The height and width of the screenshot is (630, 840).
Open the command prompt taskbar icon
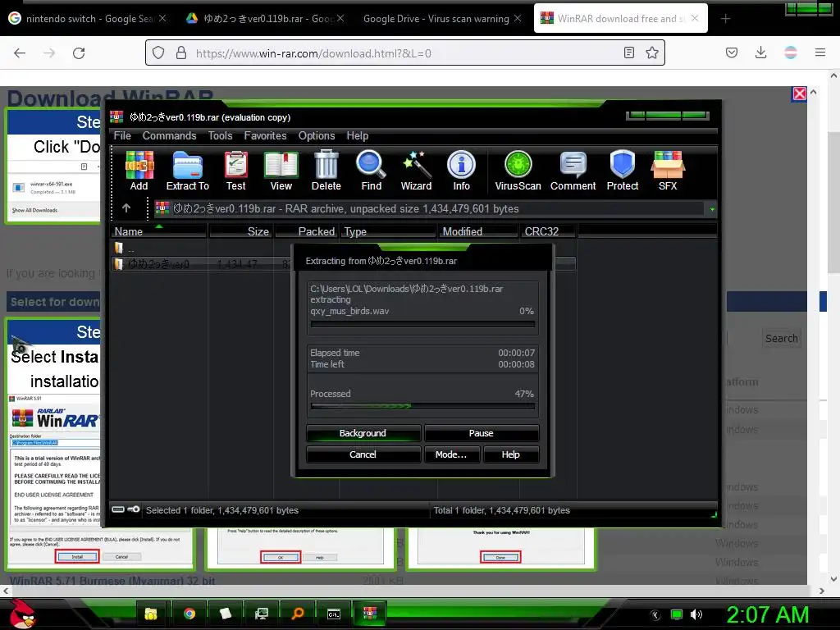tap(334, 614)
